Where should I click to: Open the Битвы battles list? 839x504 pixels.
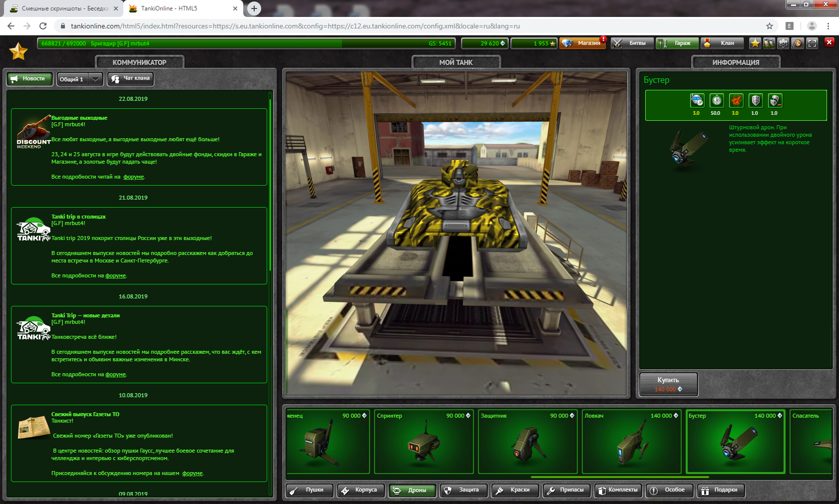(632, 43)
